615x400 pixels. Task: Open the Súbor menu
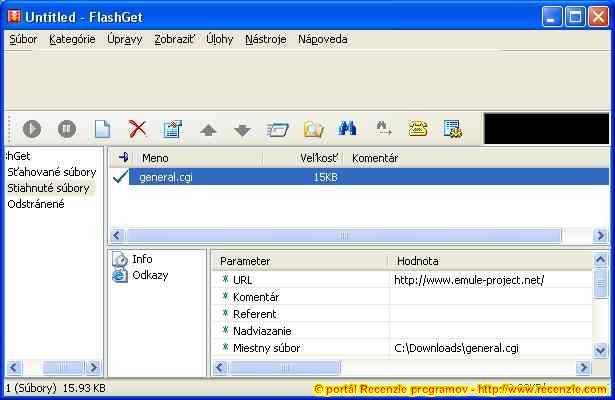coord(22,40)
